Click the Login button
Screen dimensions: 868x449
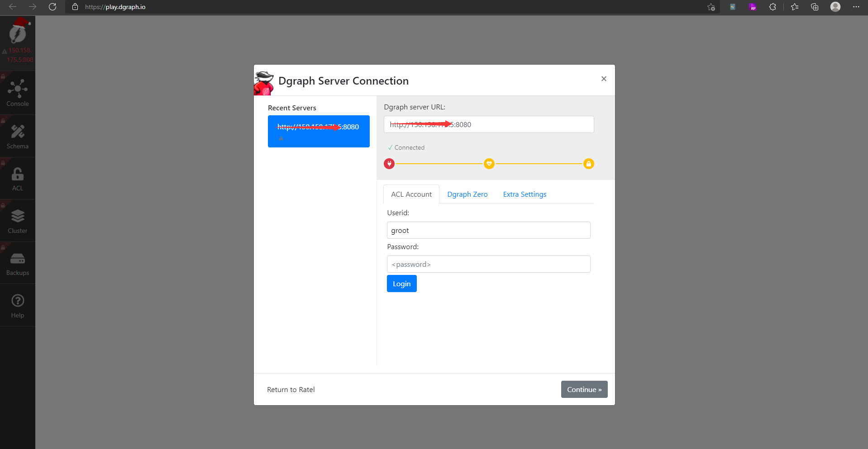[402, 284]
